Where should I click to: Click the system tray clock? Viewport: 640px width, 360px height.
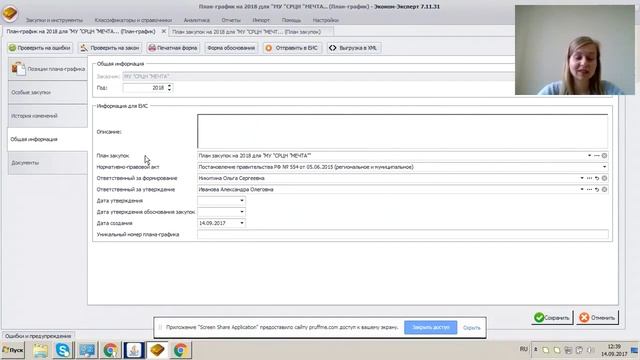[614, 350]
